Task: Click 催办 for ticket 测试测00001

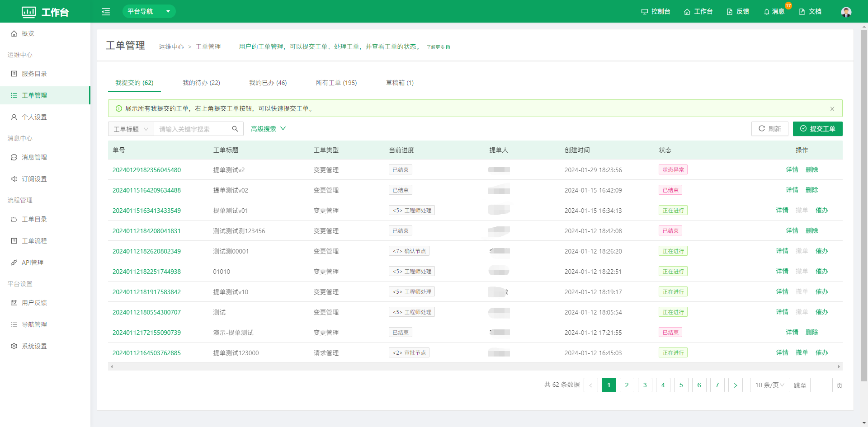Action: [822, 251]
